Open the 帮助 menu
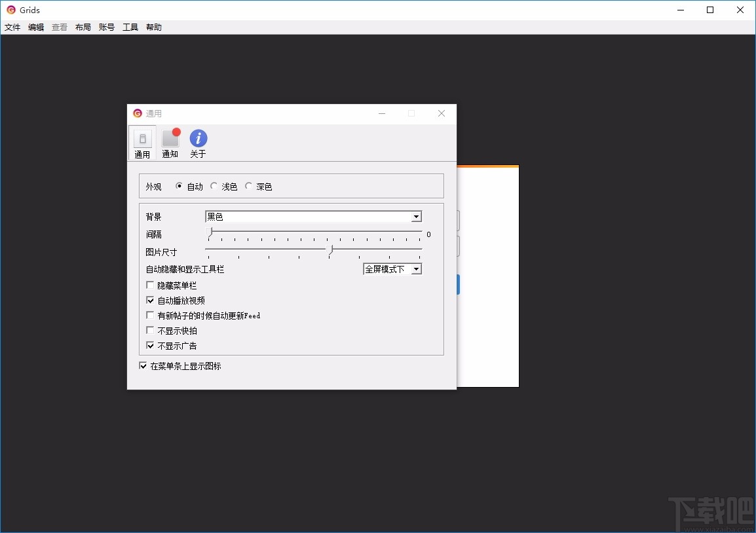 click(x=153, y=27)
